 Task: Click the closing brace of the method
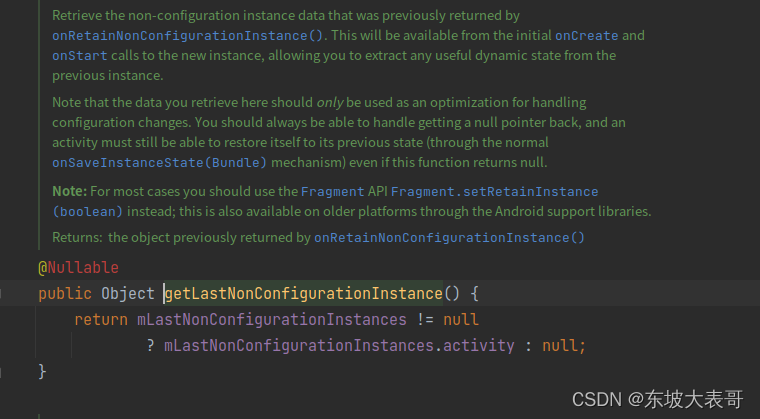pyautogui.click(x=42, y=372)
